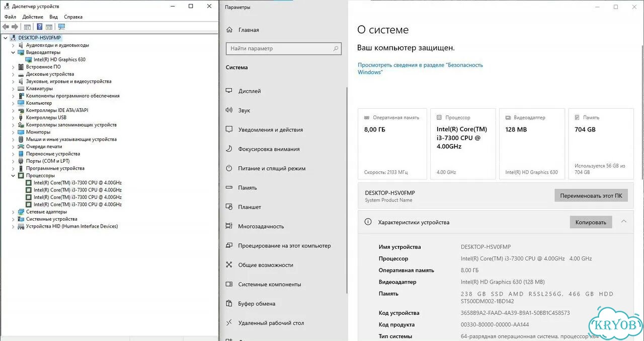Click the Процессор summary card
Viewport: 644px width, 341px height.
click(463, 144)
